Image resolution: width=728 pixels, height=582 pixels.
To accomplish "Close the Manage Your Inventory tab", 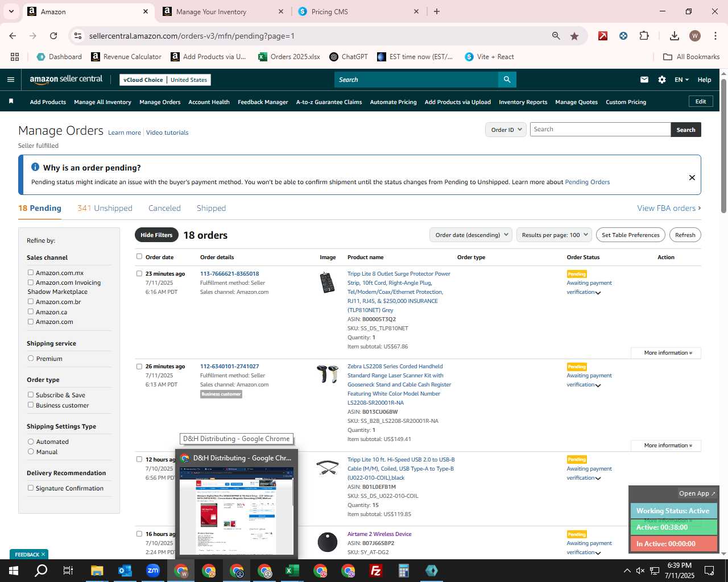I will 281,11.
